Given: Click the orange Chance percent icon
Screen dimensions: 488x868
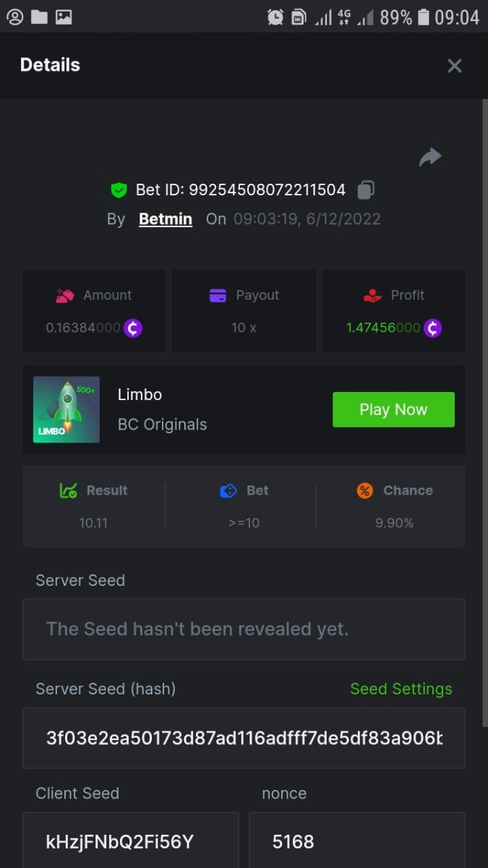Looking at the screenshot, I should click(365, 490).
